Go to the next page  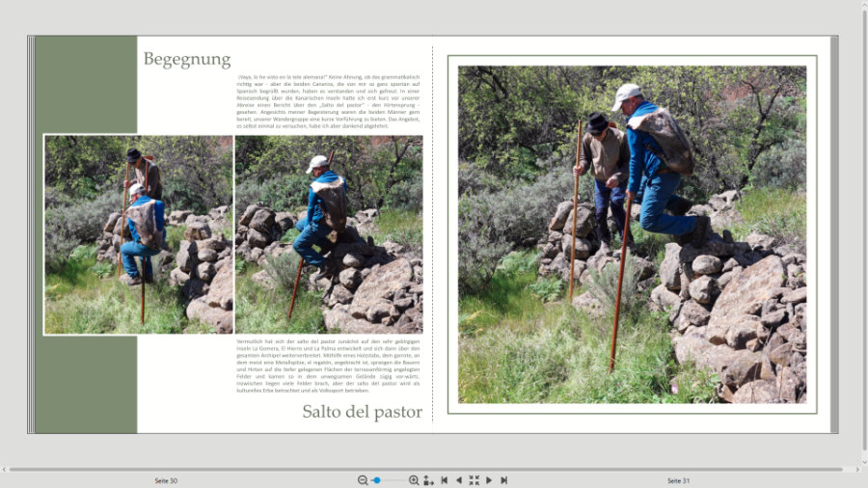click(x=489, y=480)
